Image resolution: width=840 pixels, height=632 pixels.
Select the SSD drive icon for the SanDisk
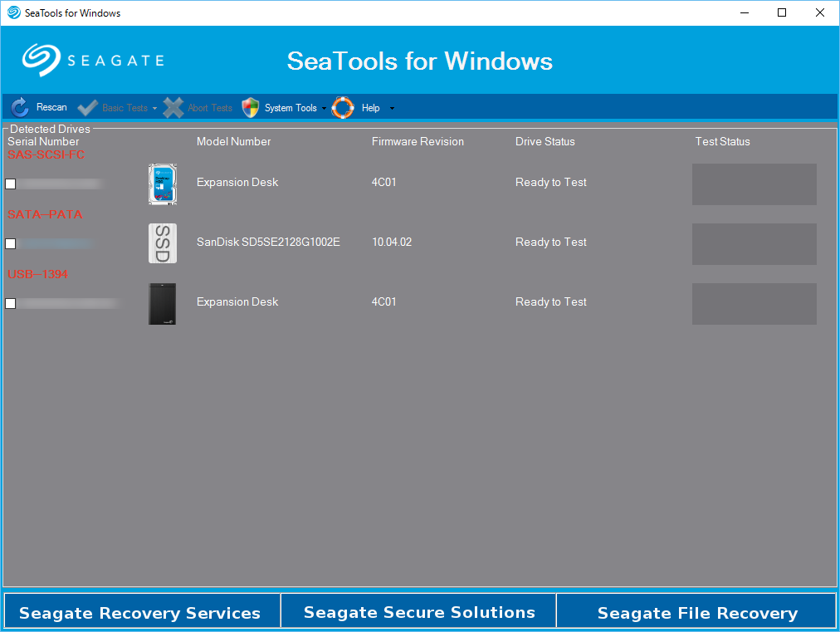162,243
